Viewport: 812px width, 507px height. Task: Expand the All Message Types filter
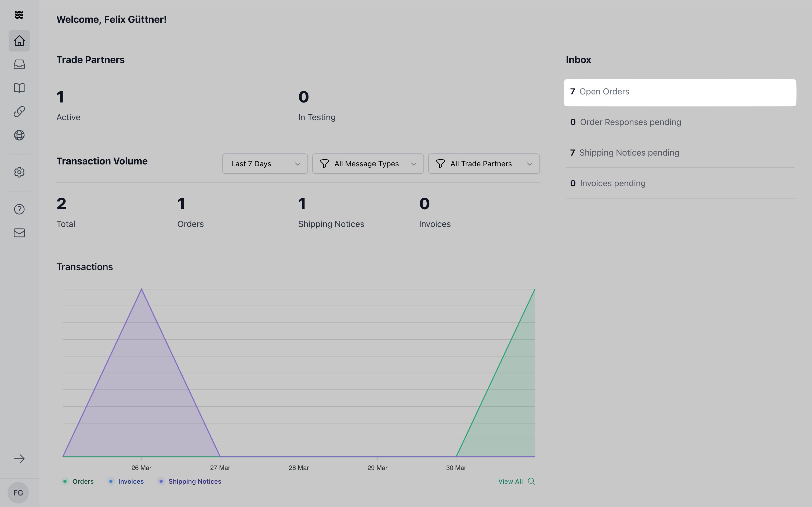(368, 164)
